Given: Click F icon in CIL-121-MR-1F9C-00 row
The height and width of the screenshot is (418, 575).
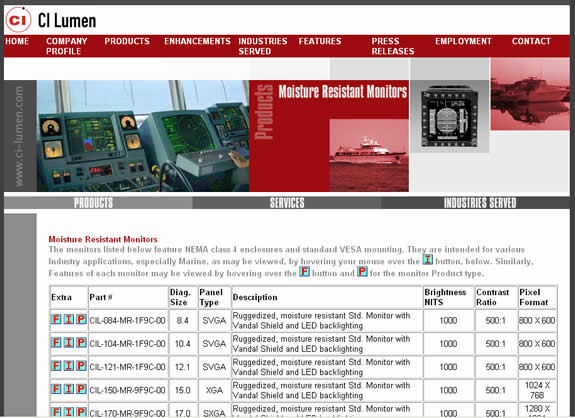Looking at the screenshot, I should (x=56, y=366).
